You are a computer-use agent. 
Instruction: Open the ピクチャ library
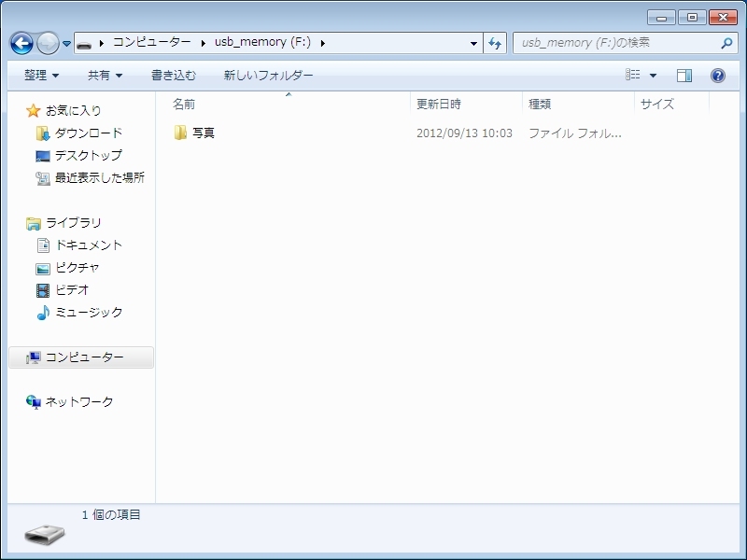click(78, 267)
